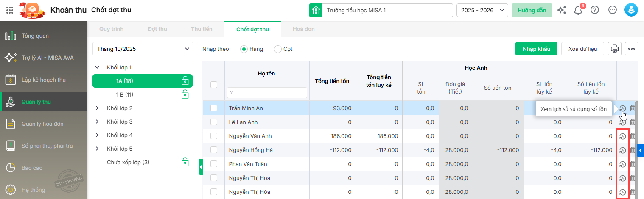
Task: Toggle the select-all checkbox in table header
Action: (214, 85)
